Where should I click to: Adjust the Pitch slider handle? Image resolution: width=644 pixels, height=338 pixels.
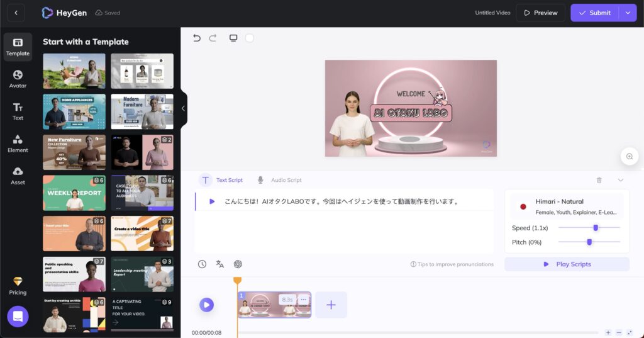pos(589,242)
